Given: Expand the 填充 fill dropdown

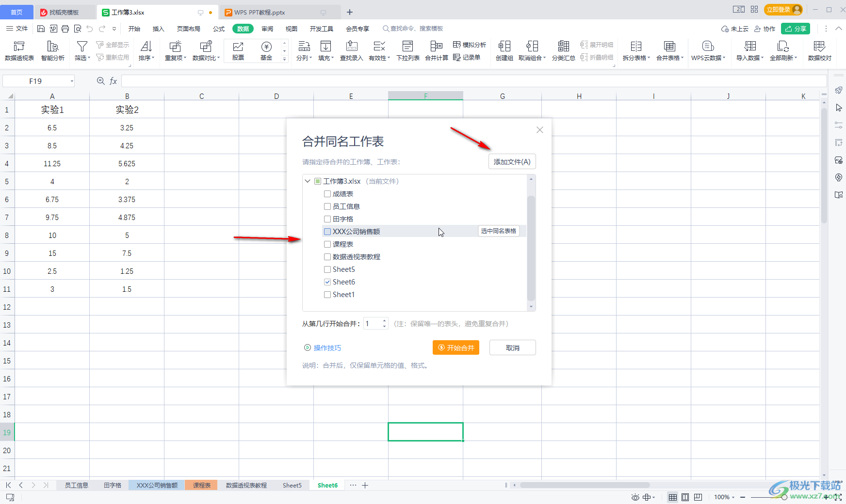Looking at the screenshot, I should pyautogui.click(x=332, y=58).
